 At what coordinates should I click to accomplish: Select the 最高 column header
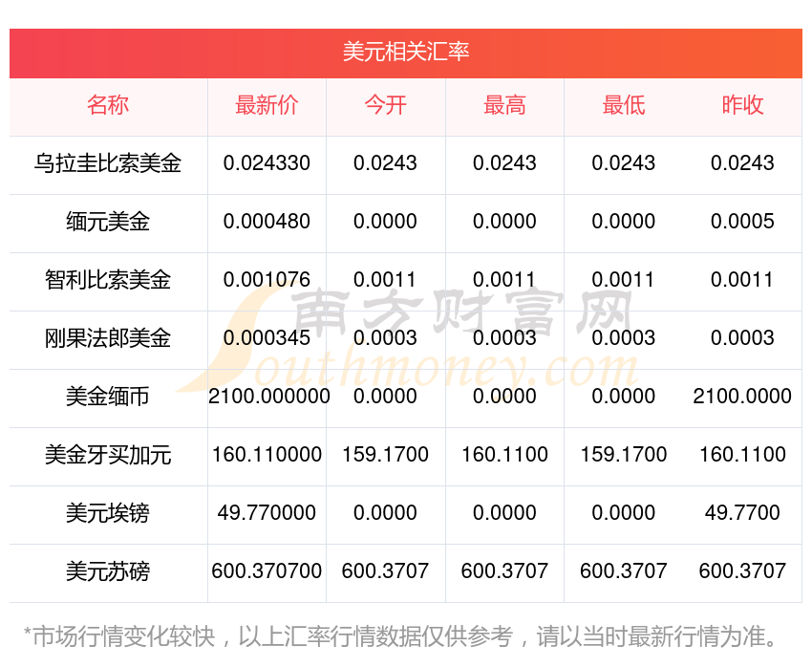click(x=504, y=105)
